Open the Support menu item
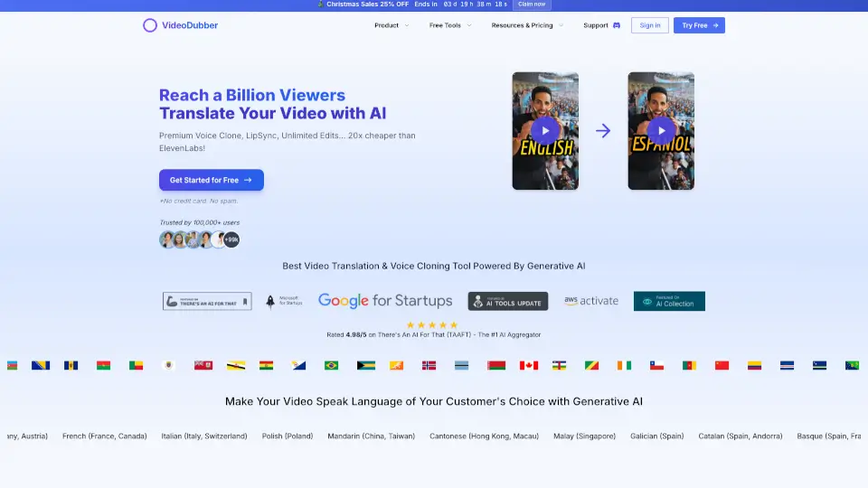The height and width of the screenshot is (488, 868). coord(596,25)
